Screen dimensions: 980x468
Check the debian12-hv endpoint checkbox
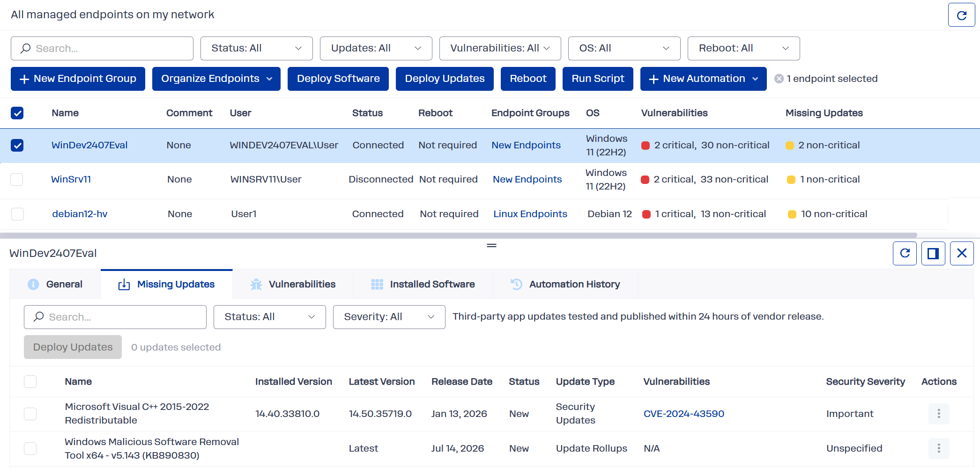tap(17, 214)
